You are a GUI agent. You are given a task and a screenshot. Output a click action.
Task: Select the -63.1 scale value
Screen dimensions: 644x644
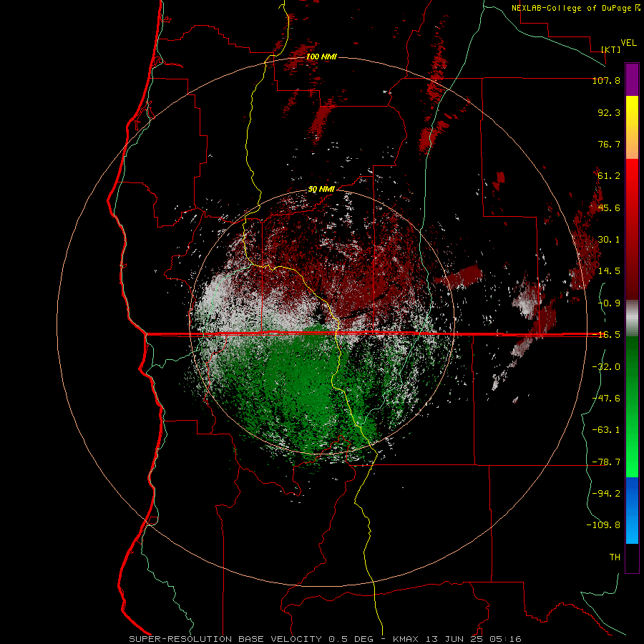click(606, 430)
